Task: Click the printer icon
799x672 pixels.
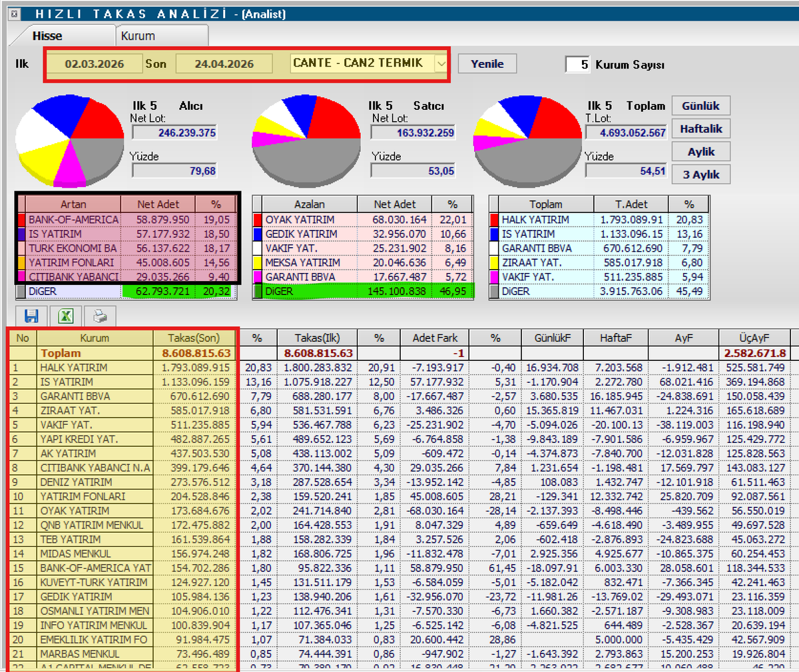Action: click(x=100, y=316)
